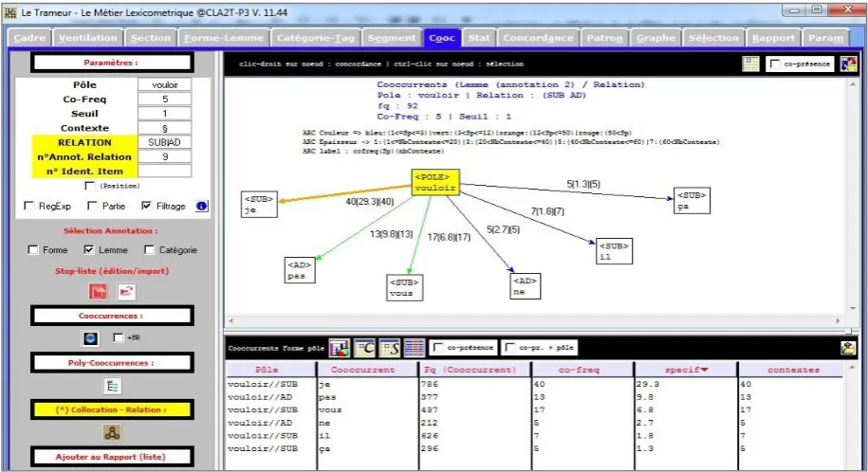Click the Collocation-Relation network icon
The image size is (868, 472).
112,433
